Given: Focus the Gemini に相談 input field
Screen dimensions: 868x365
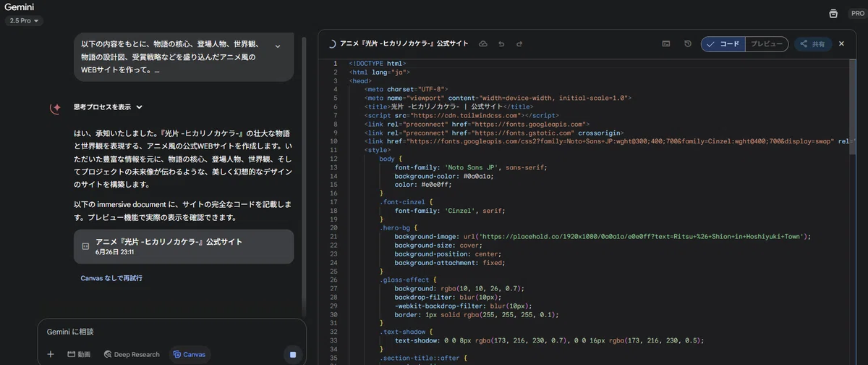Looking at the screenshot, I should [171, 332].
